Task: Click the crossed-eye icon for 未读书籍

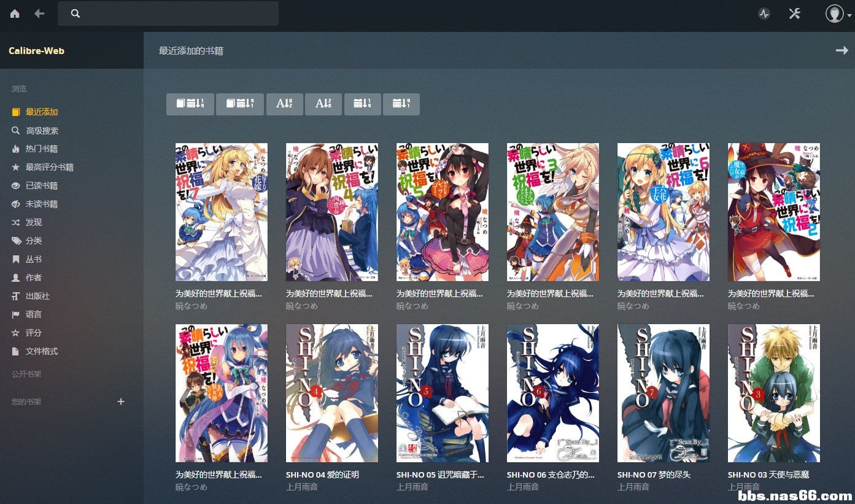Action: (16, 204)
